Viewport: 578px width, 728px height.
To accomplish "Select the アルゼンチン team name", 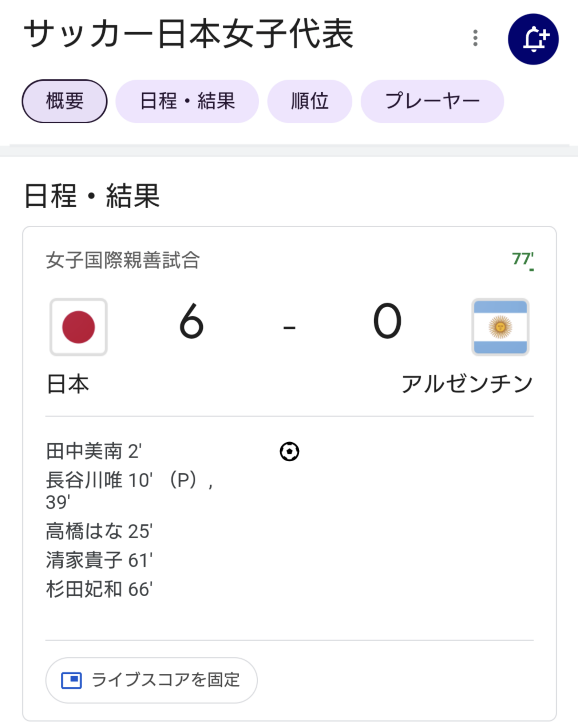I will (467, 384).
